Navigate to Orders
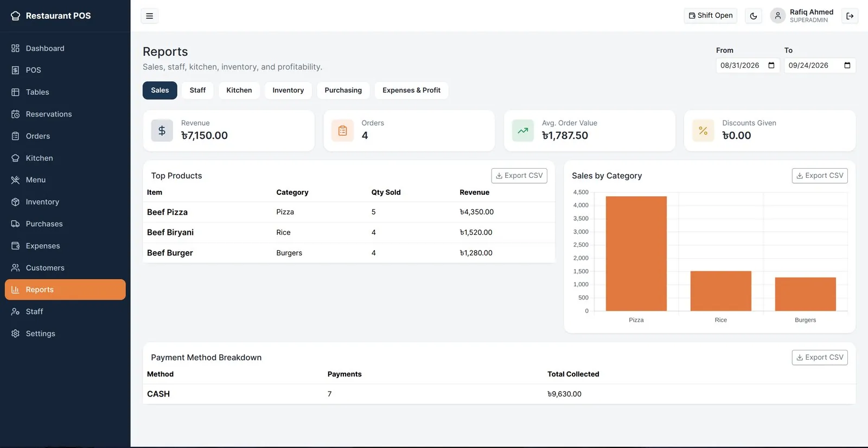Image resolution: width=868 pixels, height=448 pixels. 65,136
